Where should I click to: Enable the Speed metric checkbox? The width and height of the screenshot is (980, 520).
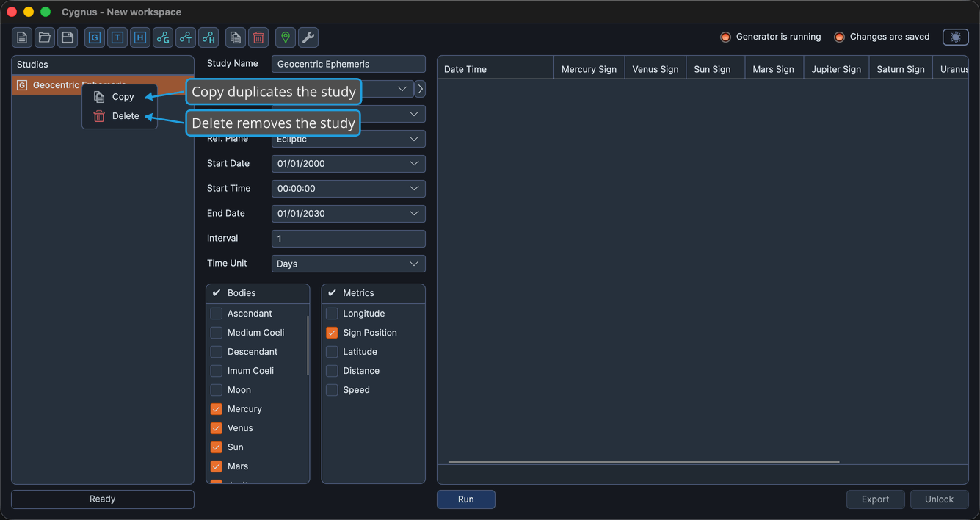pos(332,390)
